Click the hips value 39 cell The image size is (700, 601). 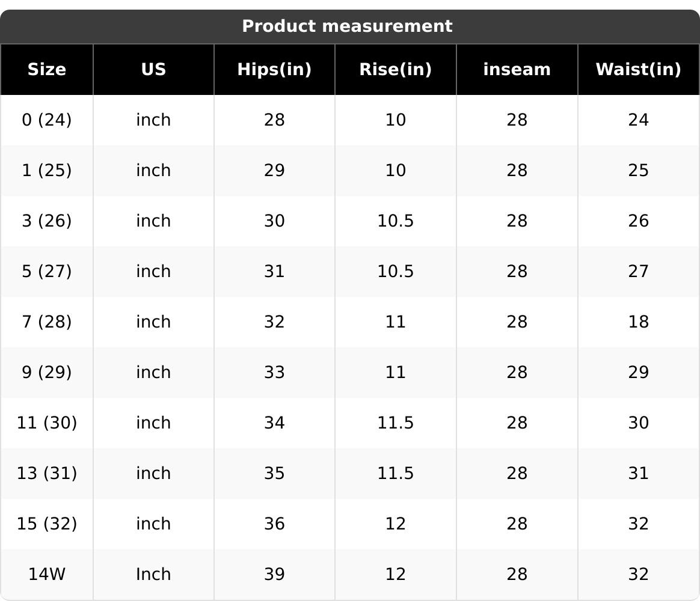[274, 575]
